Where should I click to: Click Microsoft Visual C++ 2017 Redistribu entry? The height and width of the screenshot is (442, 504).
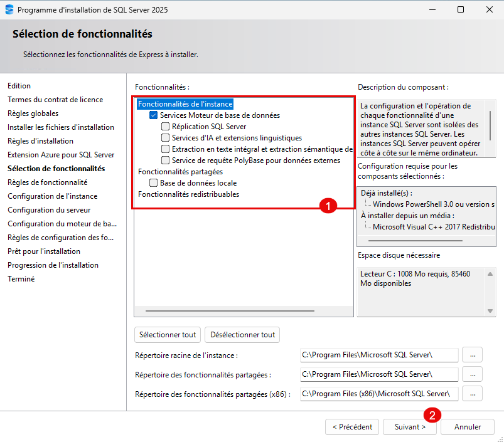[434, 227]
